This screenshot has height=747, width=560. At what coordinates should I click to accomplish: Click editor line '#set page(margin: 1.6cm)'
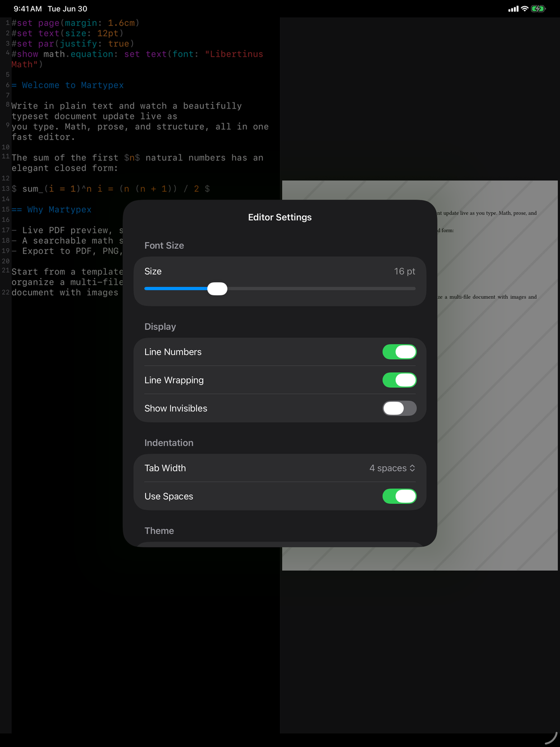coord(76,23)
